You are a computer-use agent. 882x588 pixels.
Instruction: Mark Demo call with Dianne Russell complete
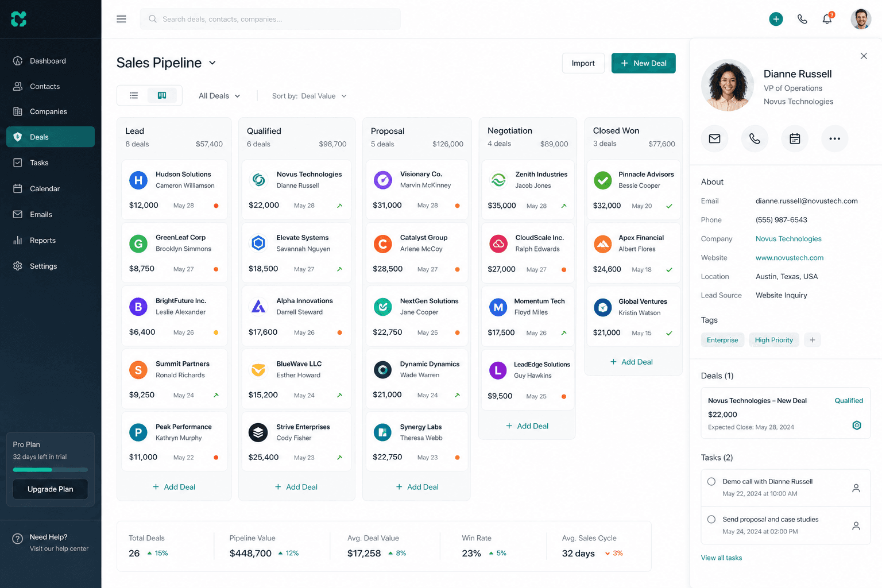(711, 481)
